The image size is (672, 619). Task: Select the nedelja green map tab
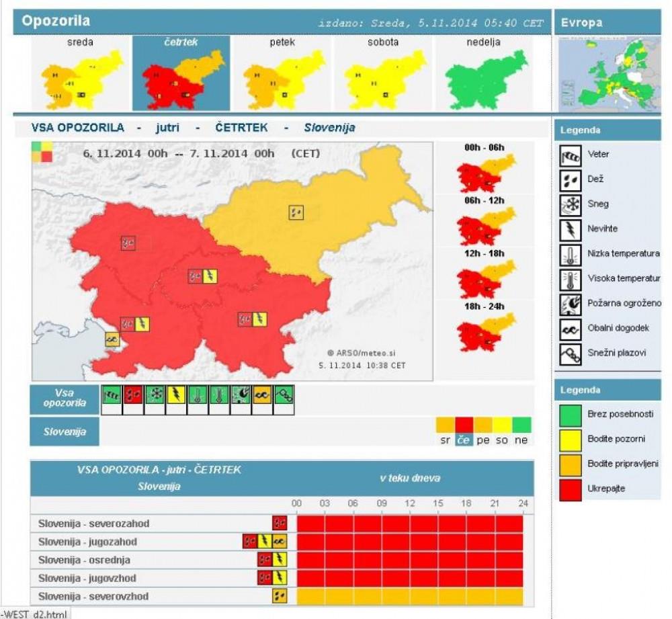(483, 74)
